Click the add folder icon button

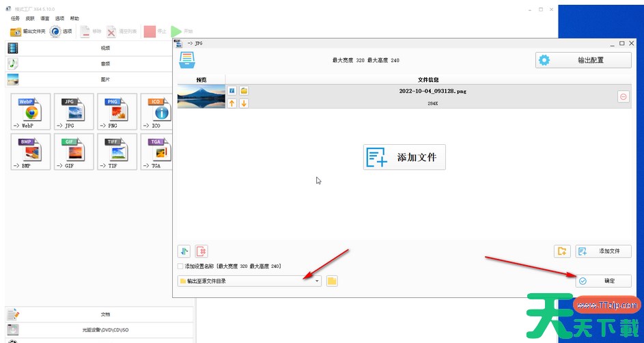pyautogui.click(x=562, y=251)
